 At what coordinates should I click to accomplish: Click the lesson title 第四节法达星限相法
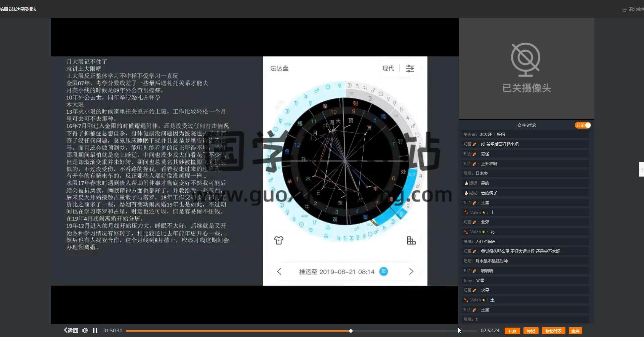click(18, 9)
